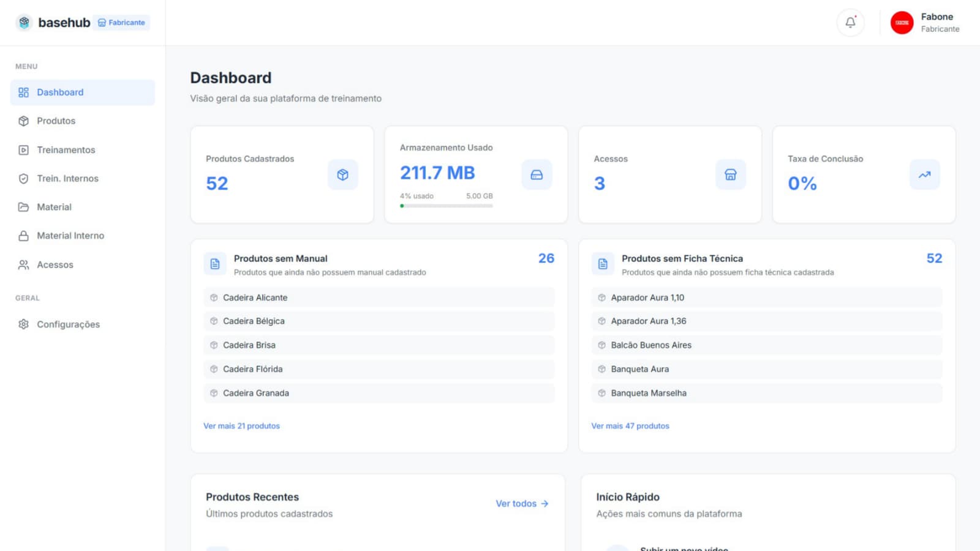980x551 pixels.
Task: Open the notifications bell
Action: pyautogui.click(x=850, y=23)
